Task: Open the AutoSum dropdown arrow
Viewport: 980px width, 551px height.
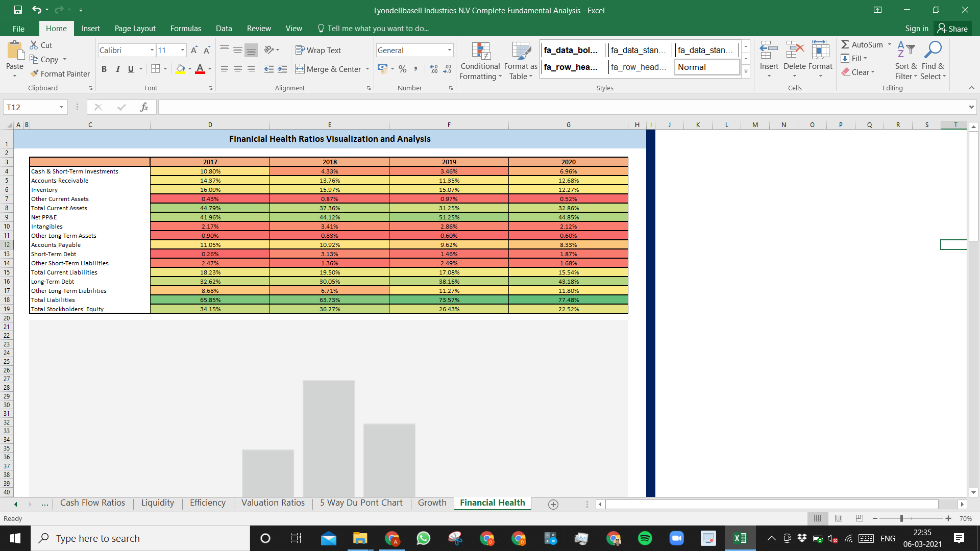Action: pos(890,44)
